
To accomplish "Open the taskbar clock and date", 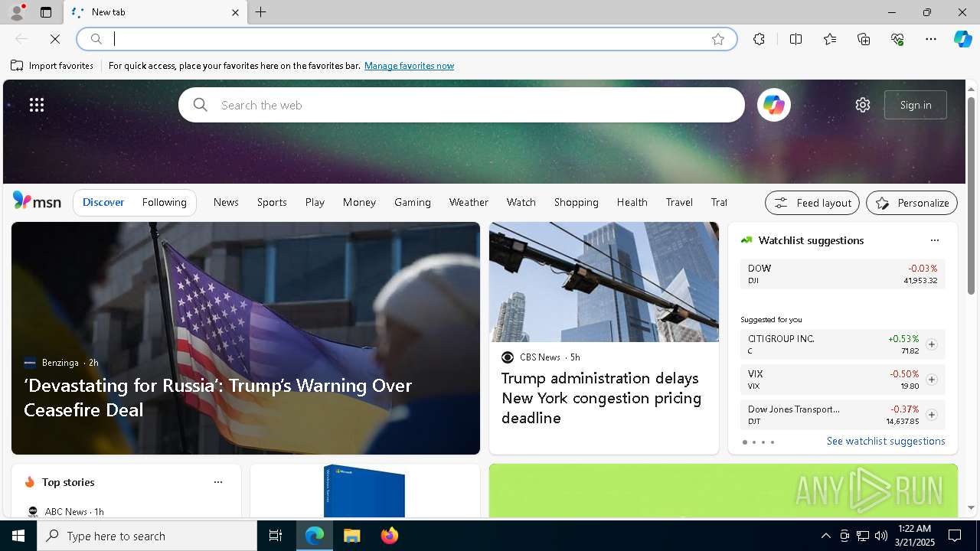I will click(x=914, y=536).
